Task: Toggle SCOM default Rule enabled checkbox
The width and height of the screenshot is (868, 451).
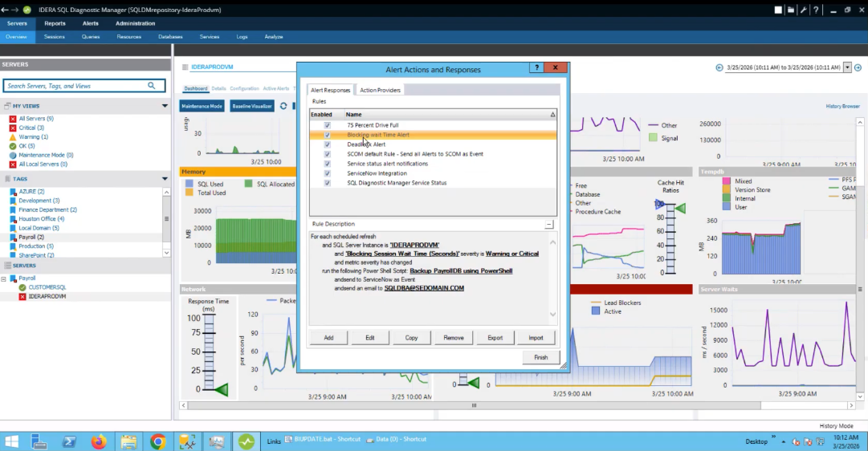Action: 327,154
